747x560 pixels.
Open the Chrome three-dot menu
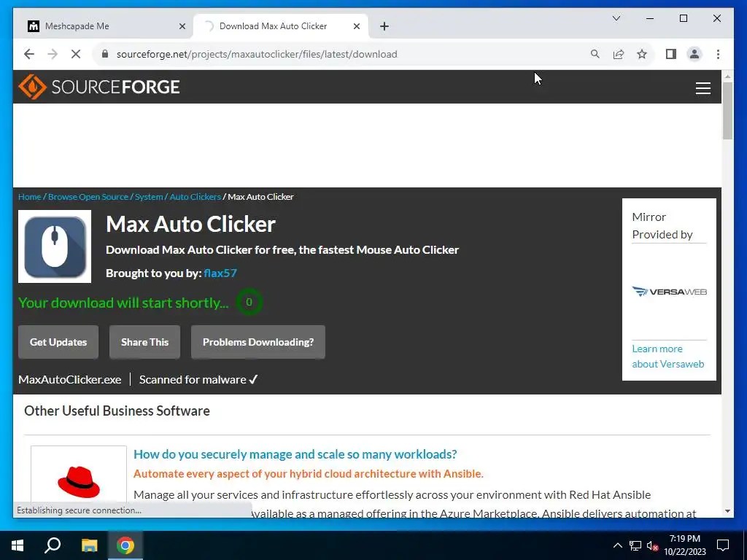[718, 54]
